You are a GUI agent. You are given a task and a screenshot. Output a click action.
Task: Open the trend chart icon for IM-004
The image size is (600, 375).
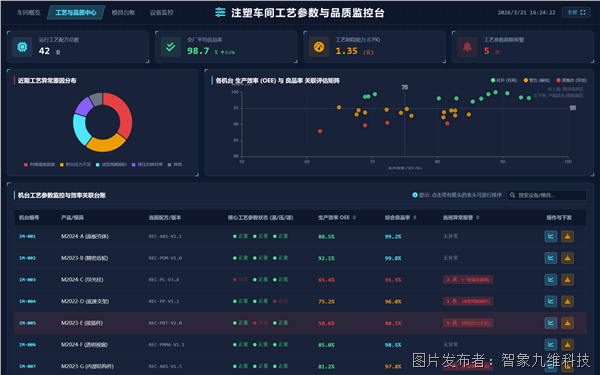pos(551,301)
